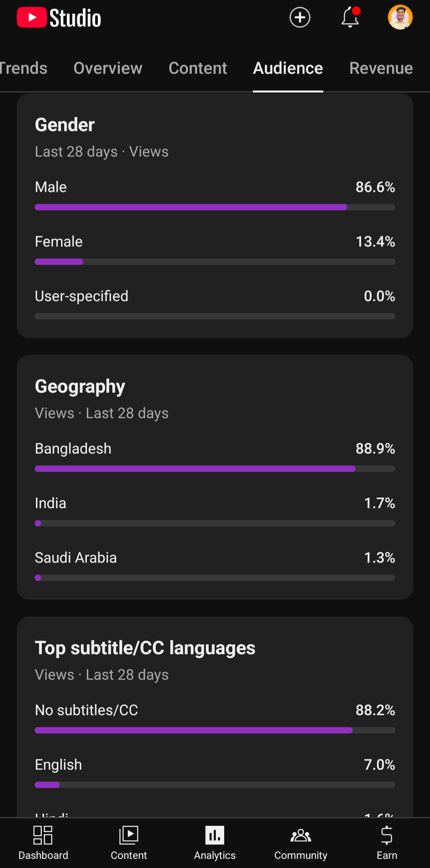This screenshot has width=430, height=868.
Task: Open the Revenue tab
Action: tap(381, 68)
